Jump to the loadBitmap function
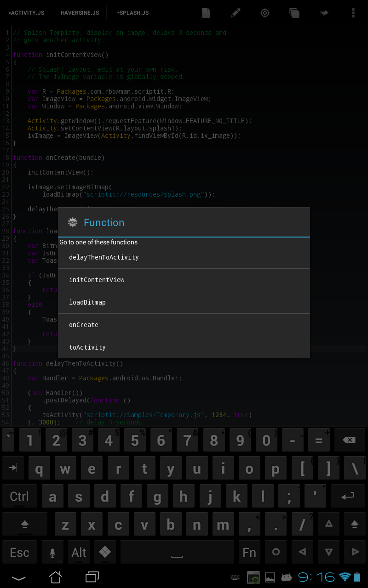This screenshot has height=588, width=368. pyautogui.click(x=87, y=302)
